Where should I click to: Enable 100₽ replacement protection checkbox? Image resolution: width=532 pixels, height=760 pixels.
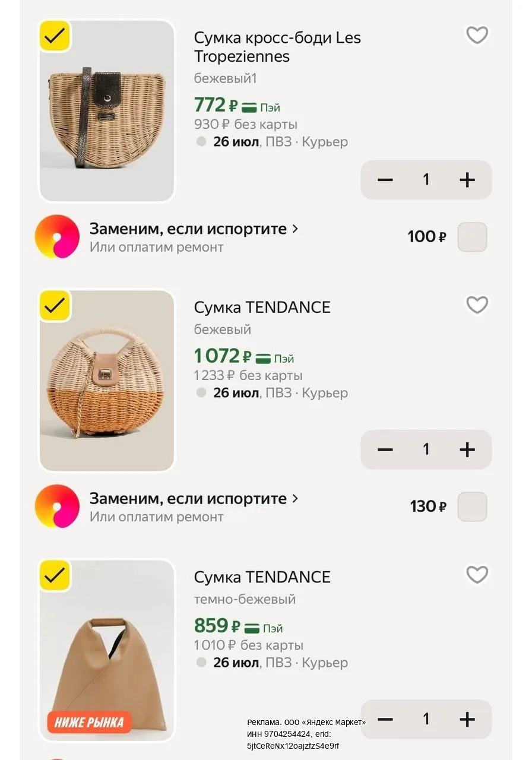point(473,237)
